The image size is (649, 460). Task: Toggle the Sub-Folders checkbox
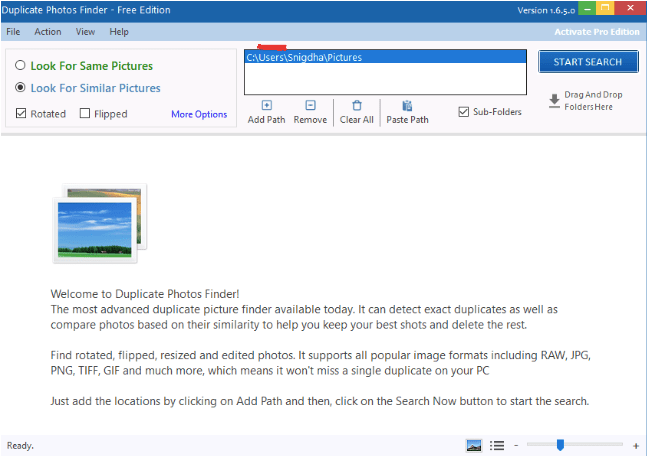click(x=464, y=112)
